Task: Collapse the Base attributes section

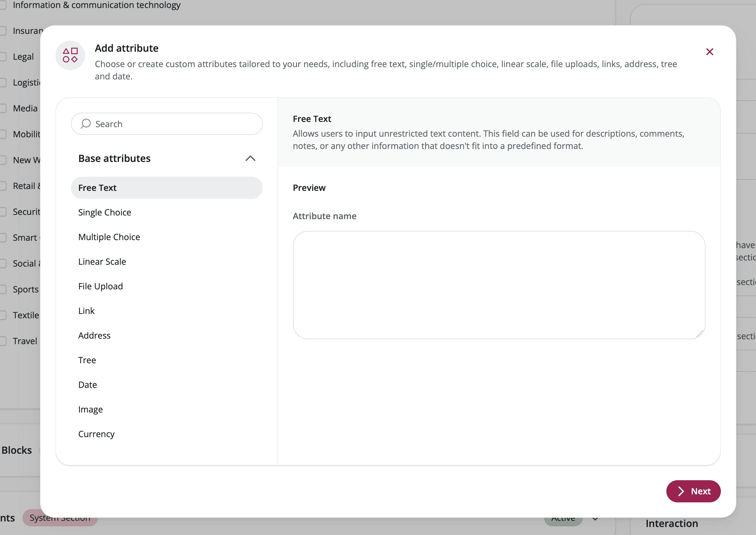Action: pos(250,159)
